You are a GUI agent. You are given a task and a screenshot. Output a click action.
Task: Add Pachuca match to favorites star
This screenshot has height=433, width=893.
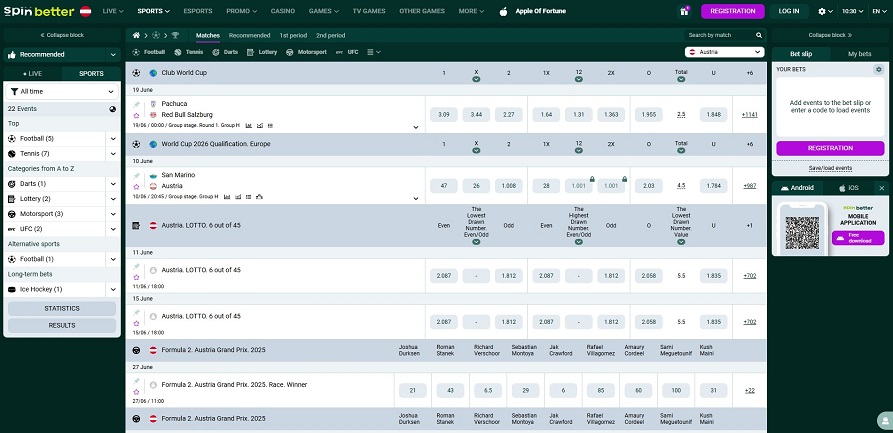click(136, 115)
